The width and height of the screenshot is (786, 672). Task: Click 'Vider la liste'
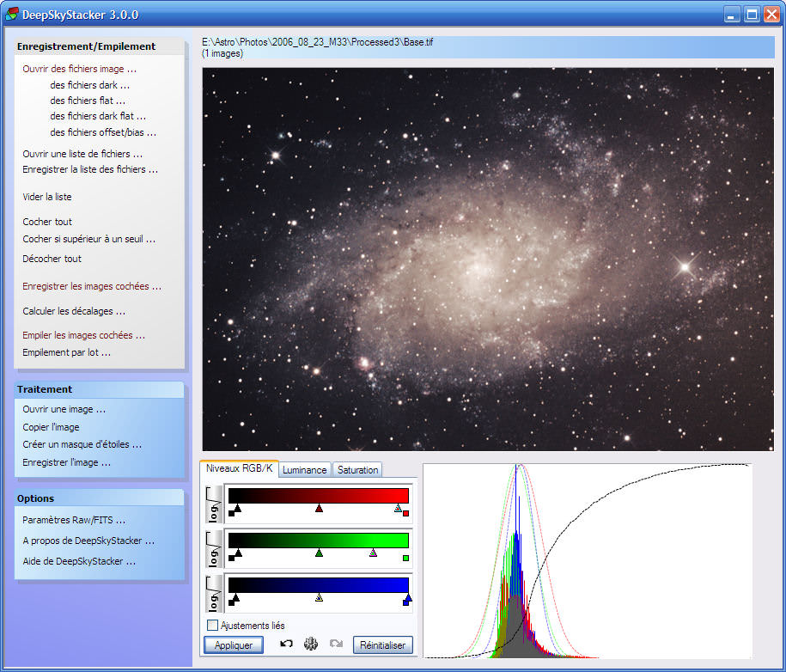tap(47, 197)
